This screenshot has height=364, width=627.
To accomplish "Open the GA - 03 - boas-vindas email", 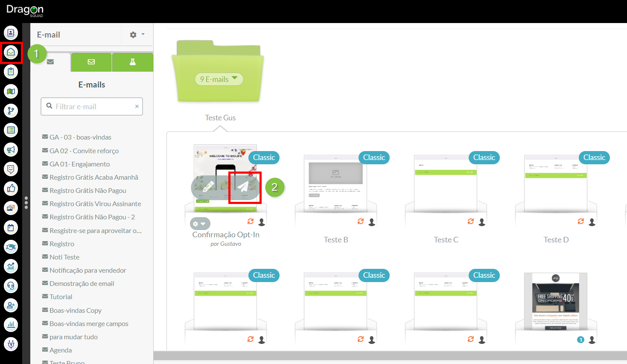I will coord(81,137).
